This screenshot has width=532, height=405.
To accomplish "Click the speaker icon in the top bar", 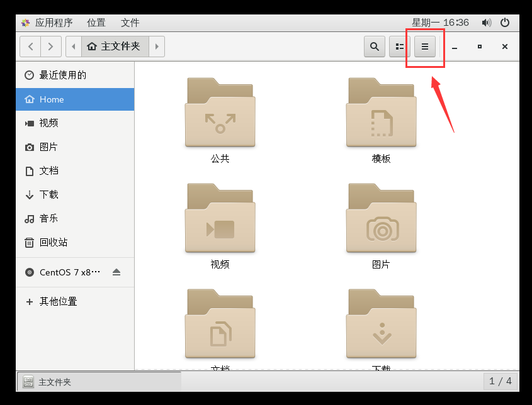I will [486, 22].
